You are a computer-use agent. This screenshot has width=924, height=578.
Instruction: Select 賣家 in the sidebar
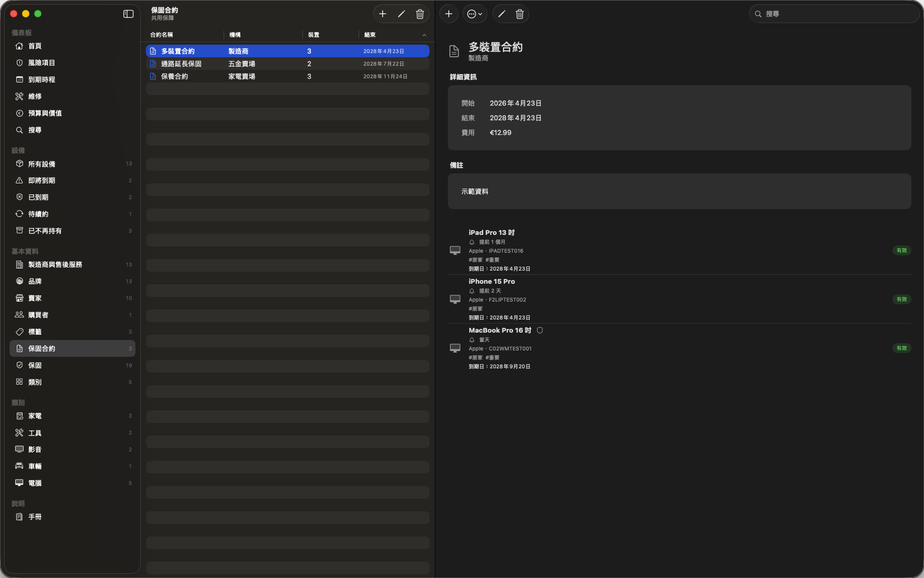pyautogui.click(x=72, y=298)
